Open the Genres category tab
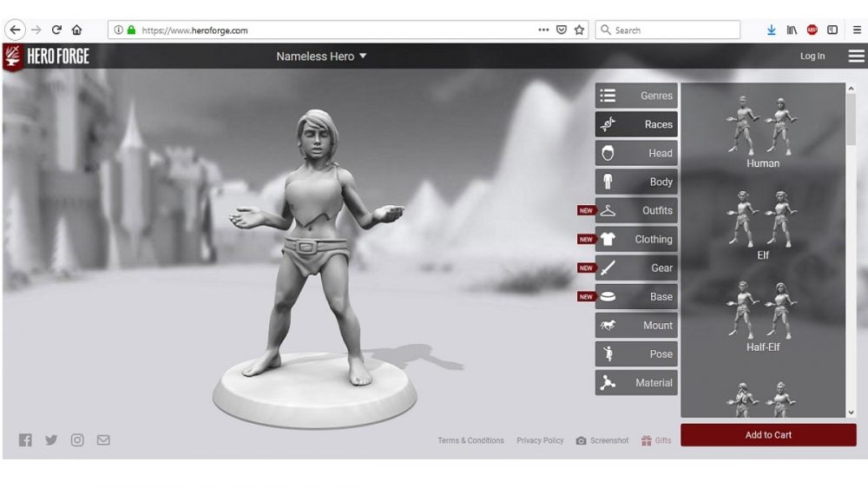 click(636, 96)
